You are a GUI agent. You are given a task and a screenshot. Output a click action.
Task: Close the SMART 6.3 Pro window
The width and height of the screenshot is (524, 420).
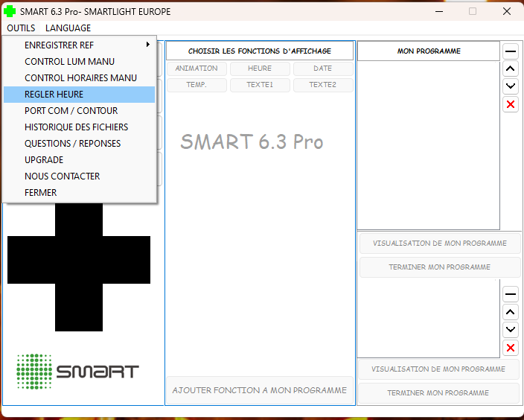point(507,11)
